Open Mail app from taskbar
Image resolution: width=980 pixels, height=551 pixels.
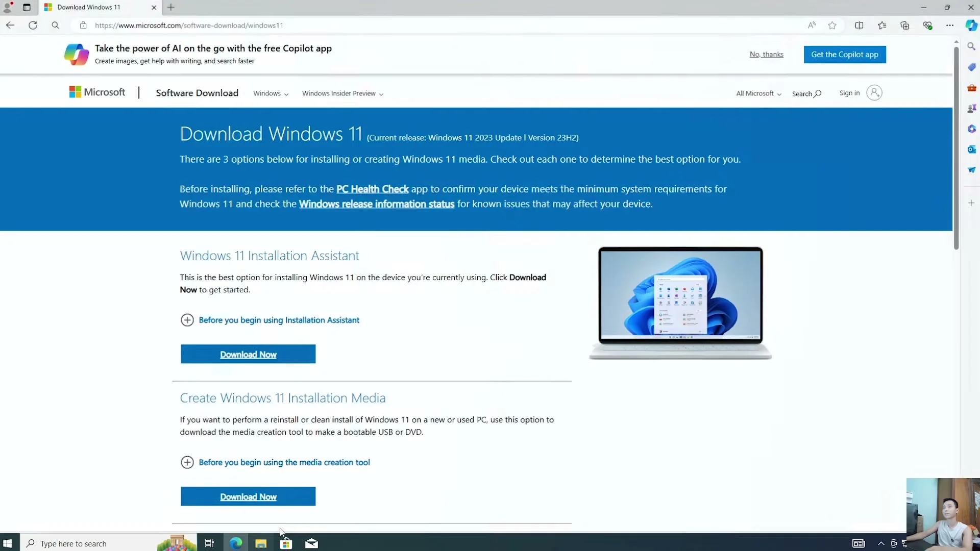[311, 543]
